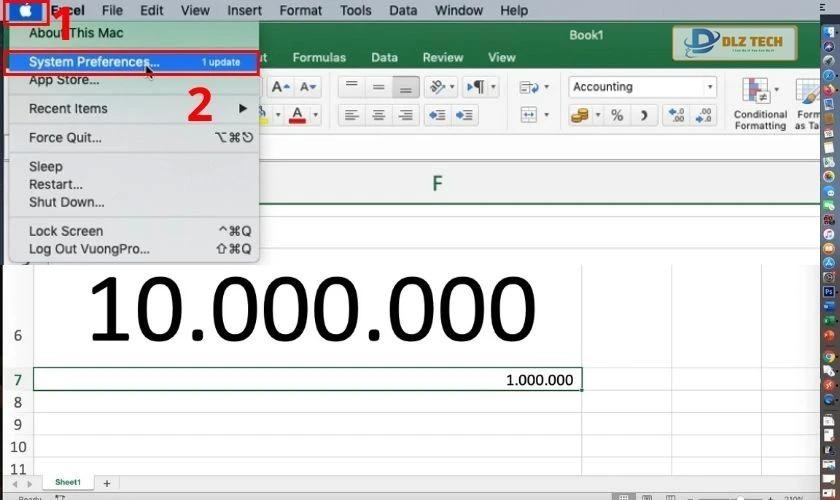Click the Decrease Decimal icon
The width and height of the screenshot is (840, 500).
(703, 115)
